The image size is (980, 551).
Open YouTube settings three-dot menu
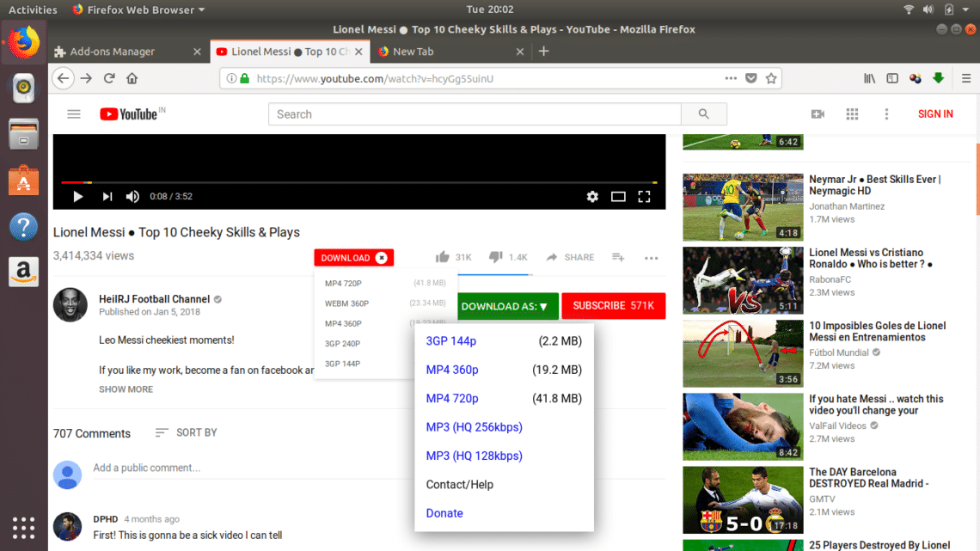pyautogui.click(x=886, y=113)
